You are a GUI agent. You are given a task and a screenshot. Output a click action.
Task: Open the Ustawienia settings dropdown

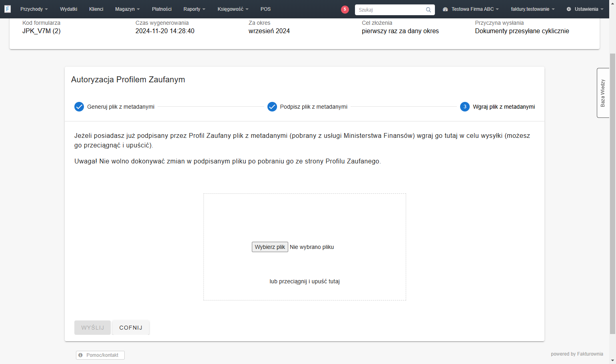point(585,9)
